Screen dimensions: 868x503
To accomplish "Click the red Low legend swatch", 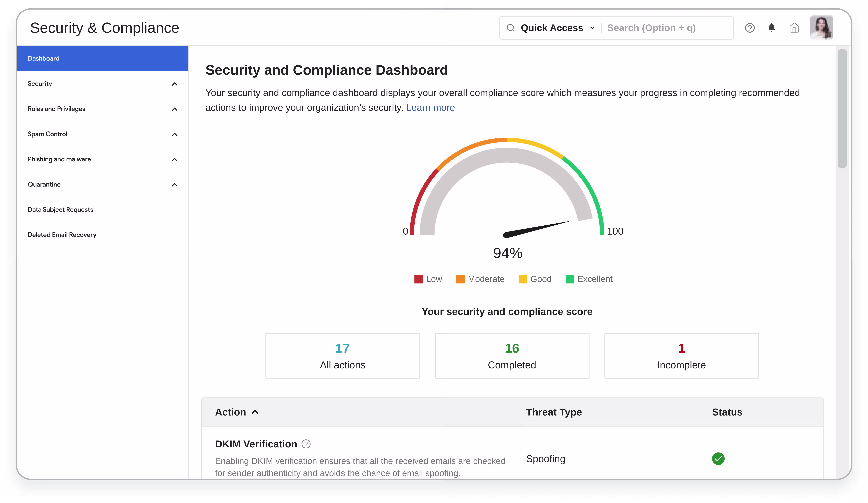I will pyautogui.click(x=419, y=279).
